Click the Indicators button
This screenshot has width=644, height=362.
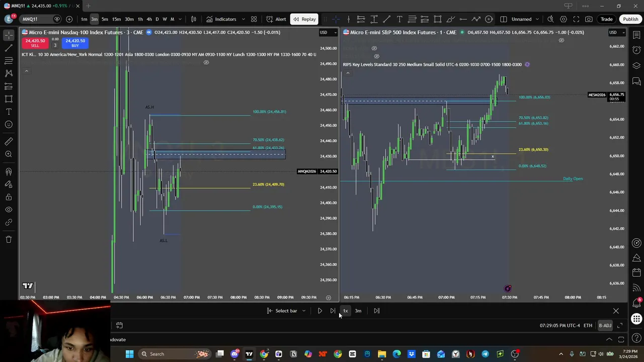[221, 19]
